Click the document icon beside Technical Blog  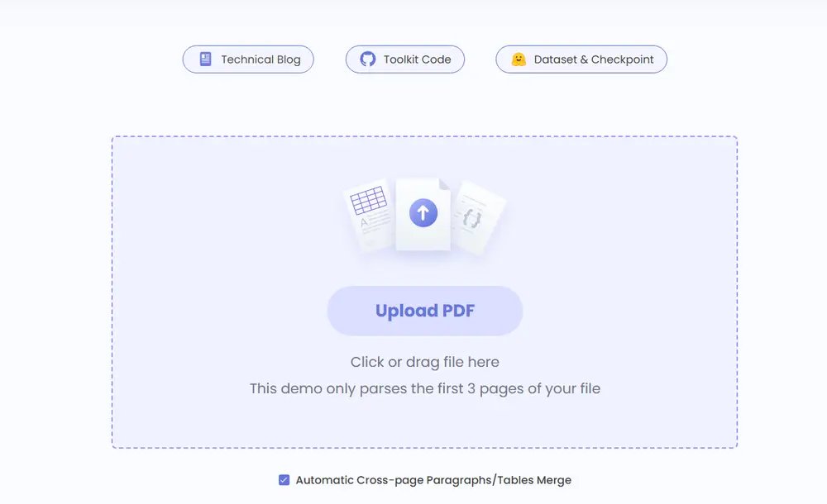coord(206,59)
